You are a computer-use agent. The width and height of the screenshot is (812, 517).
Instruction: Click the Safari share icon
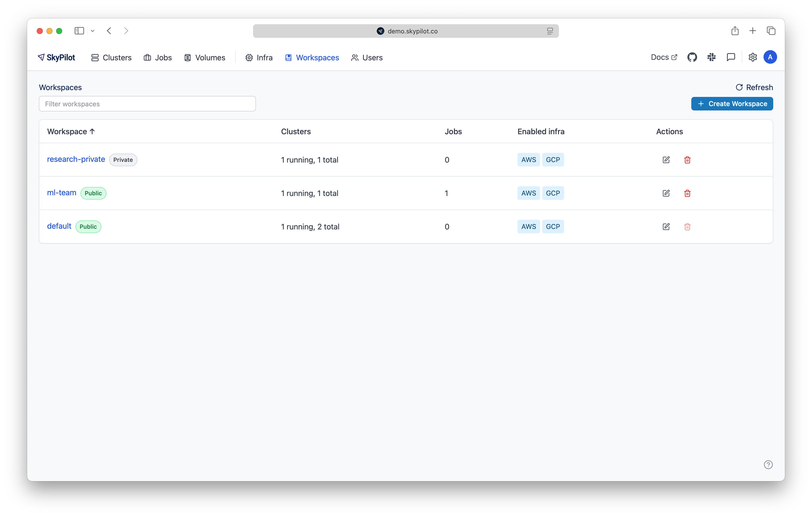(735, 31)
